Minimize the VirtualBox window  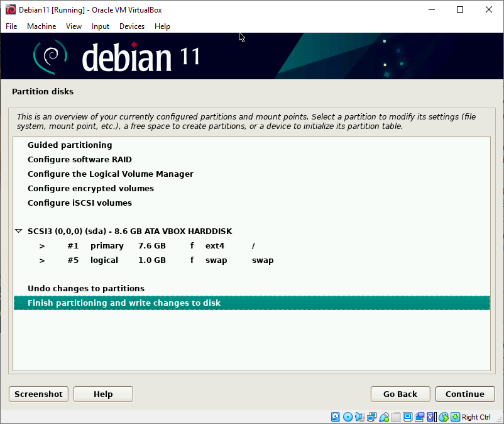(x=432, y=9)
